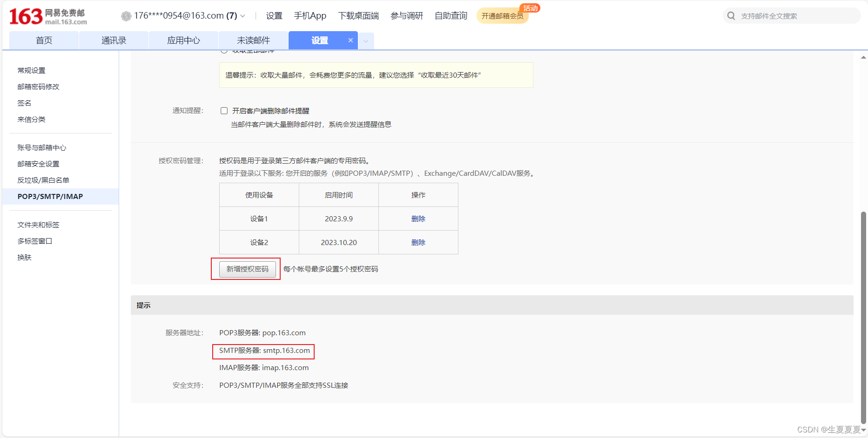Open 邮箱密码修改 in the sidebar

[x=39, y=86]
